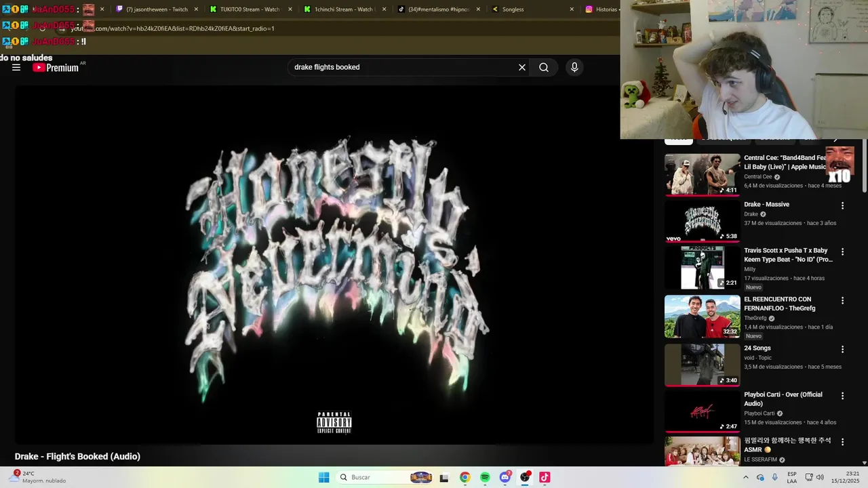Image resolution: width=868 pixels, height=488 pixels.
Task: Open Chrome from the taskbar
Action: [x=465, y=477]
